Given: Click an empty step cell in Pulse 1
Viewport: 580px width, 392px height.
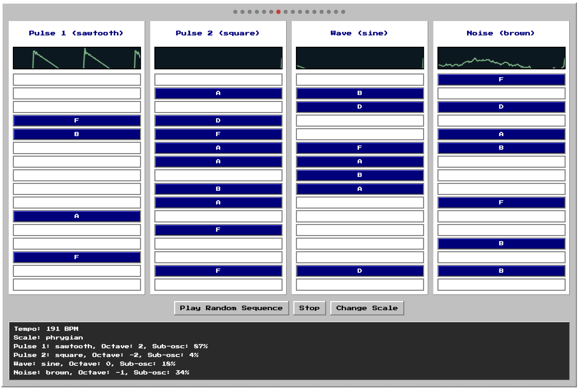Looking at the screenshot, I should coord(77,80).
